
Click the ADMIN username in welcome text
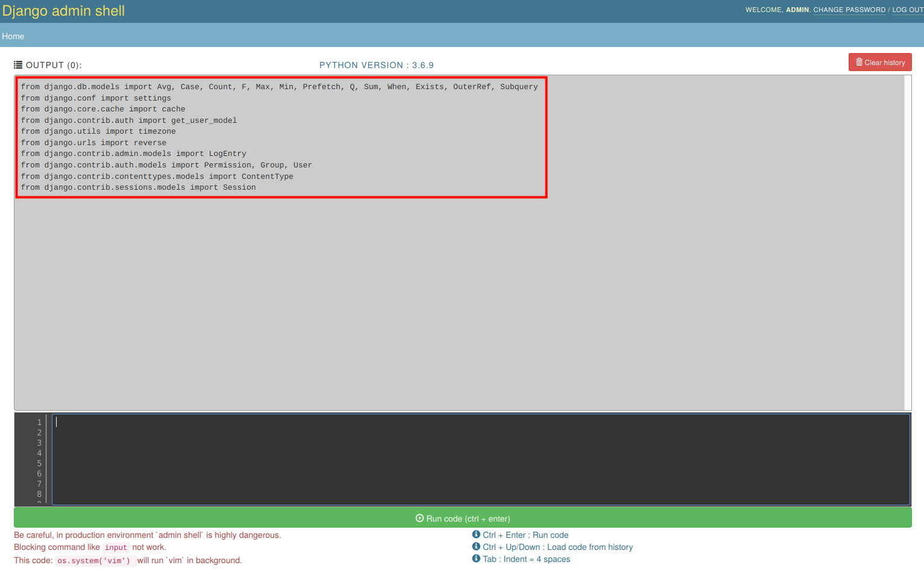click(x=797, y=10)
